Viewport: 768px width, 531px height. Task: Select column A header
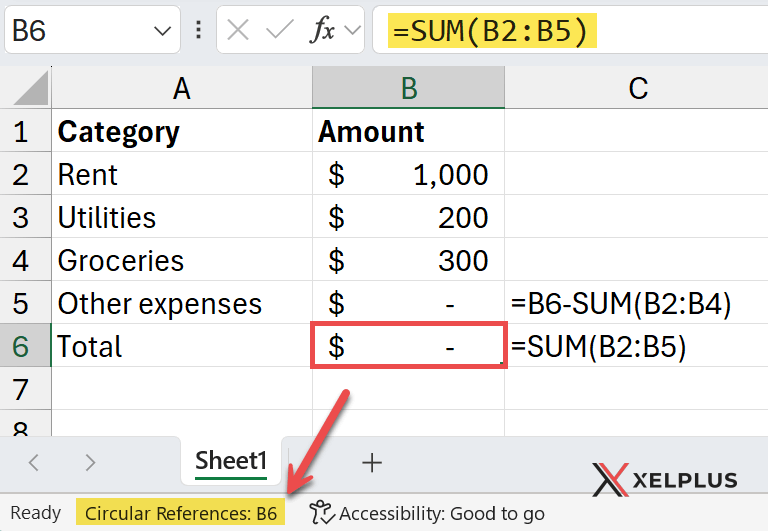coord(181,89)
